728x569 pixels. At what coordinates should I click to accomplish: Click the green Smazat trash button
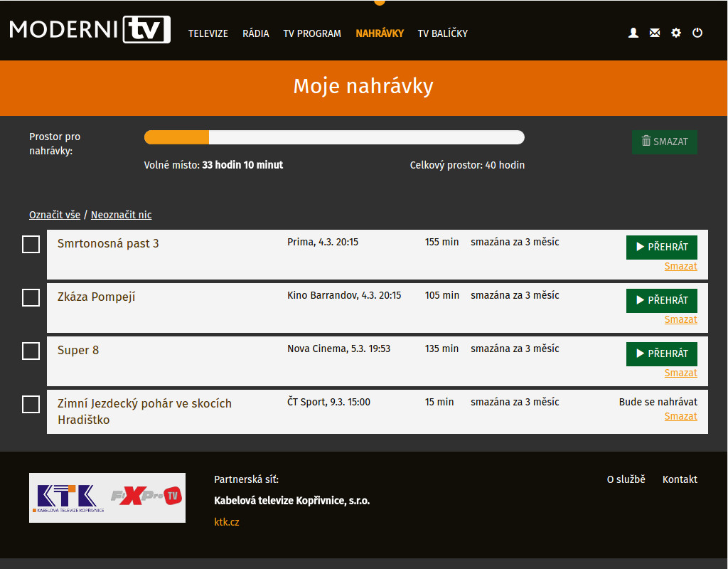coord(665,142)
